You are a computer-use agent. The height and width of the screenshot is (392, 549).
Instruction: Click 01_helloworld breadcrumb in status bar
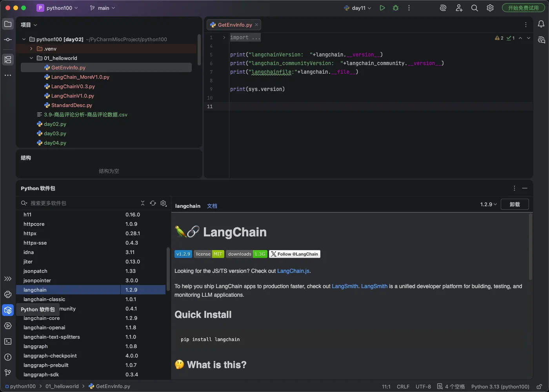click(62, 386)
